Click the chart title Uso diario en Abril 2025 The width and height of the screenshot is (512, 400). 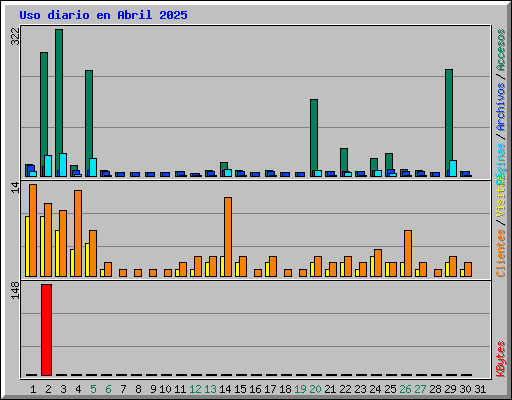(x=103, y=15)
